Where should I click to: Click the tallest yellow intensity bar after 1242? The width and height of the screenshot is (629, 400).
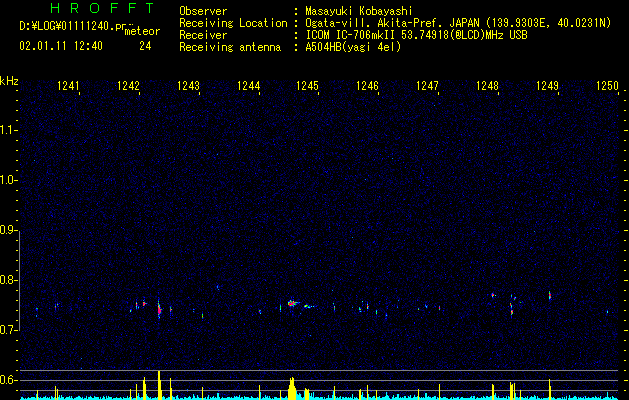pyautogui.click(x=159, y=384)
